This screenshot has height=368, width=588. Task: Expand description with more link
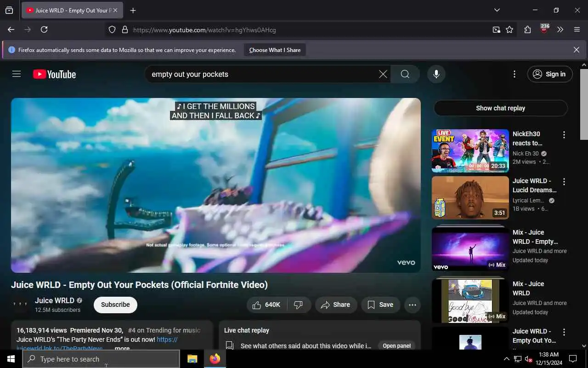[122, 348]
